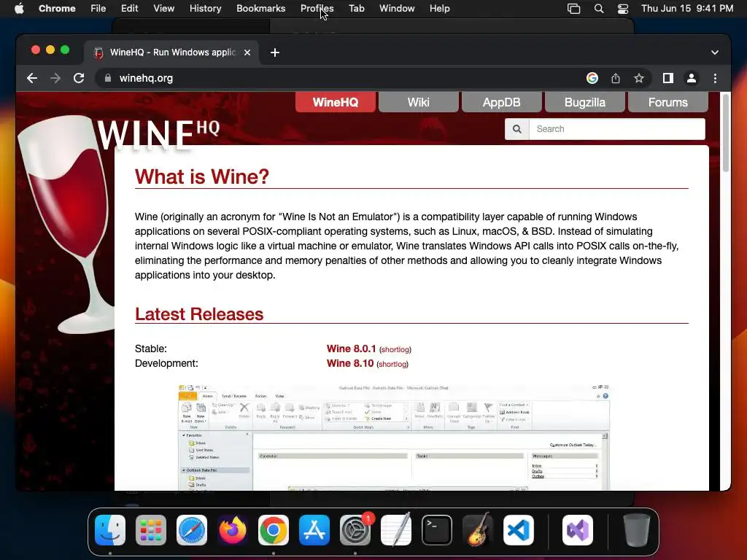Open a new tab with plus button
The width and height of the screenshot is (747, 560).
tap(275, 52)
